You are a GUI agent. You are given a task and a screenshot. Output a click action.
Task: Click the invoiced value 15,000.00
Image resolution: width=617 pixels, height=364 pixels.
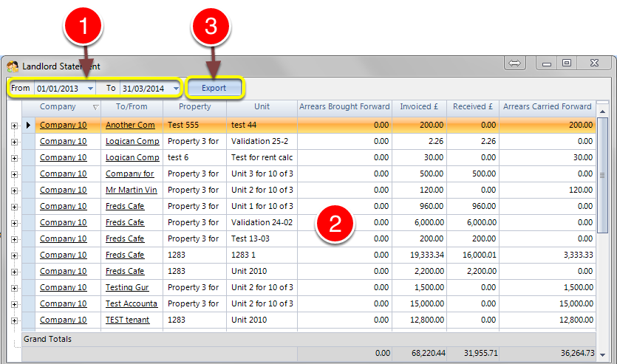coord(427,304)
